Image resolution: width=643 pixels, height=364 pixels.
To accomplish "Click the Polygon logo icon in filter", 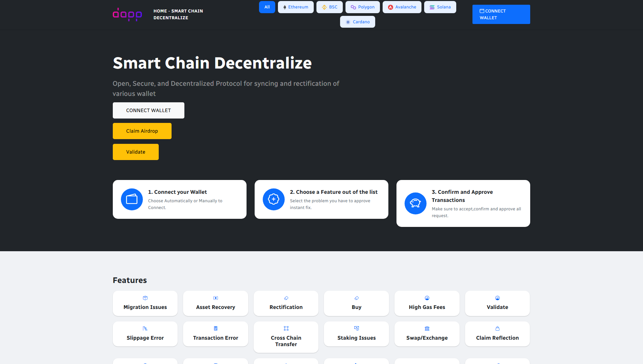I will point(353,7).
